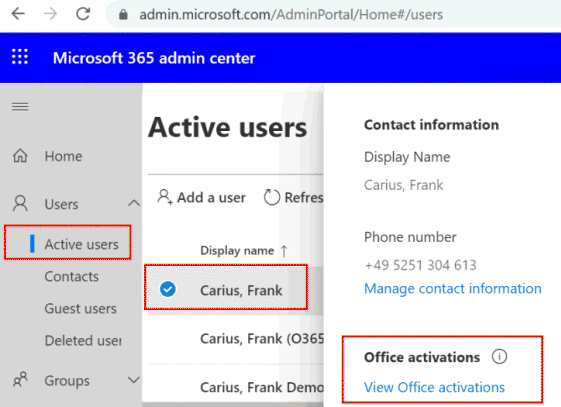This screenshot has width=561, height=407.
Task: Collapse navigation with hamburger menu icon
Action: 20,107
